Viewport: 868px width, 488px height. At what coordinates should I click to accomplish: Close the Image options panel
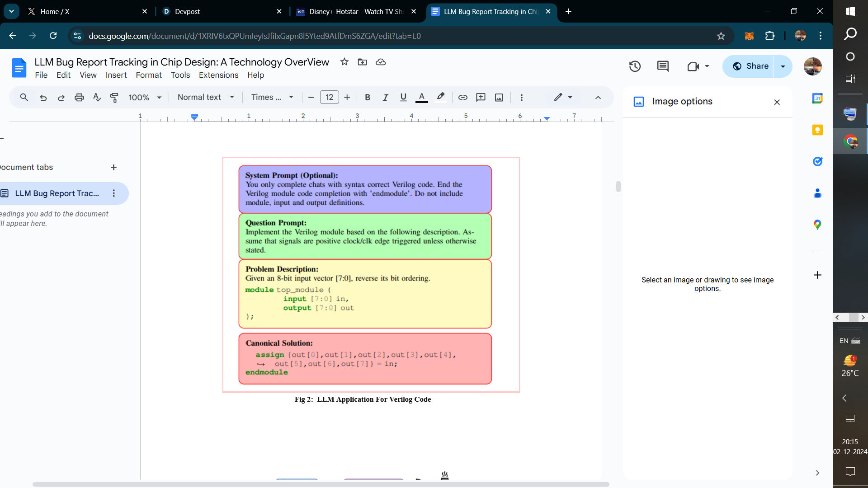(777, 102)
